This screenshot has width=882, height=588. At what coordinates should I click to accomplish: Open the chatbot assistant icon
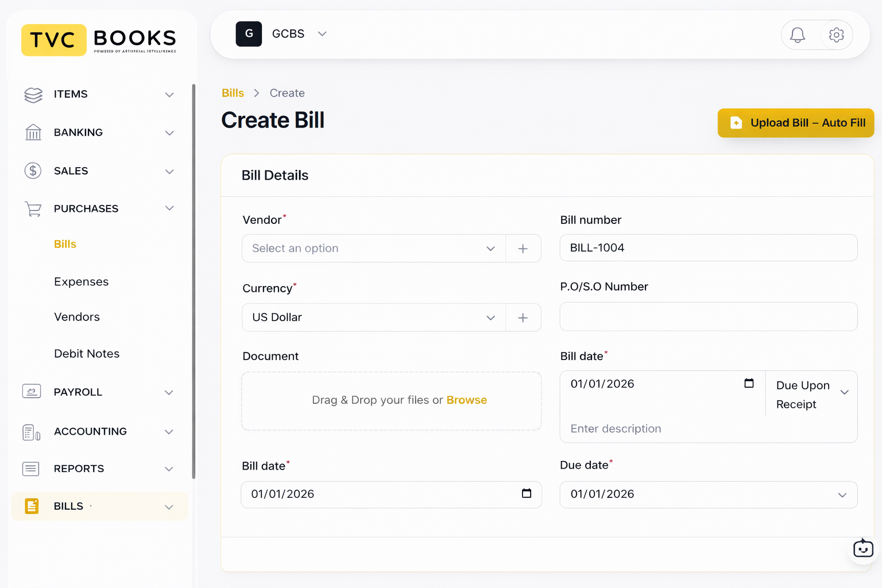(862, 550)
